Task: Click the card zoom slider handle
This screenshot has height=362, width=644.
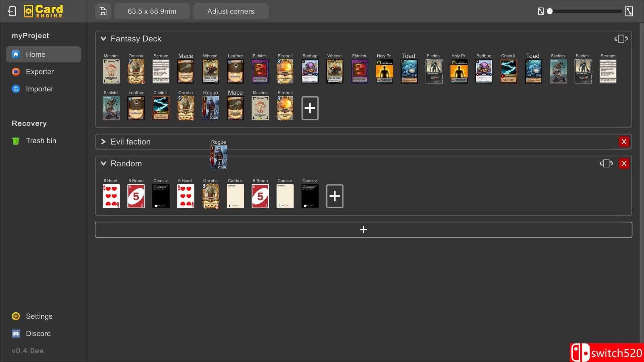Action: click(550, 11)
